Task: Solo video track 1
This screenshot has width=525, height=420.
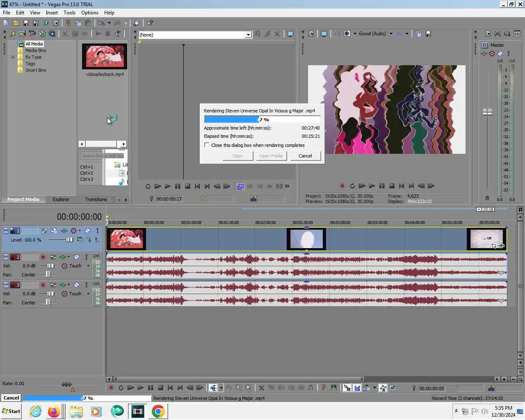Action: point(97,231)
